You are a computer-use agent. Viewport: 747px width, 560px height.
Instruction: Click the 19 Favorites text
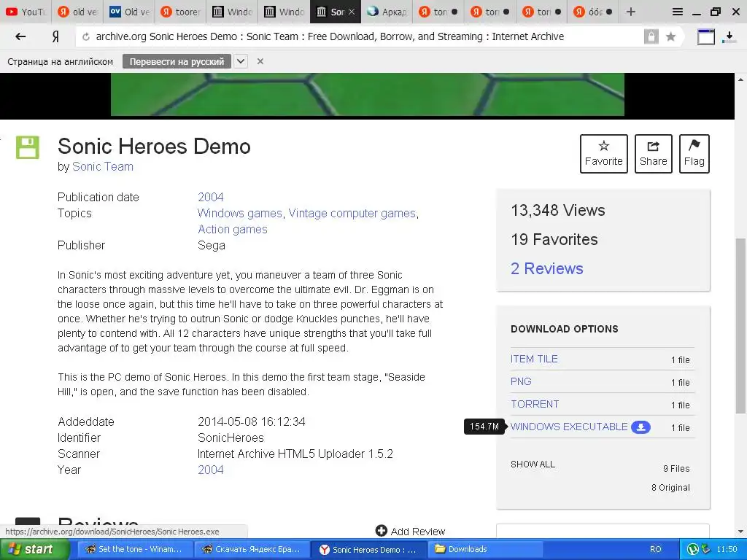[x=554, y=239]
